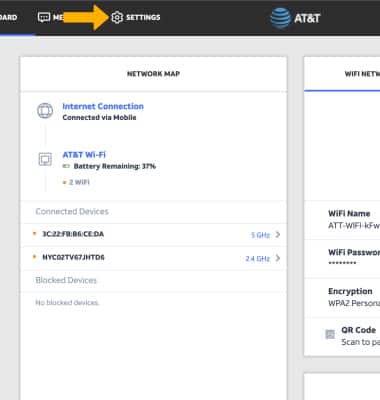380x400 pixels.
Task: Click the AT&T globe logo
Action: [280, 18]
